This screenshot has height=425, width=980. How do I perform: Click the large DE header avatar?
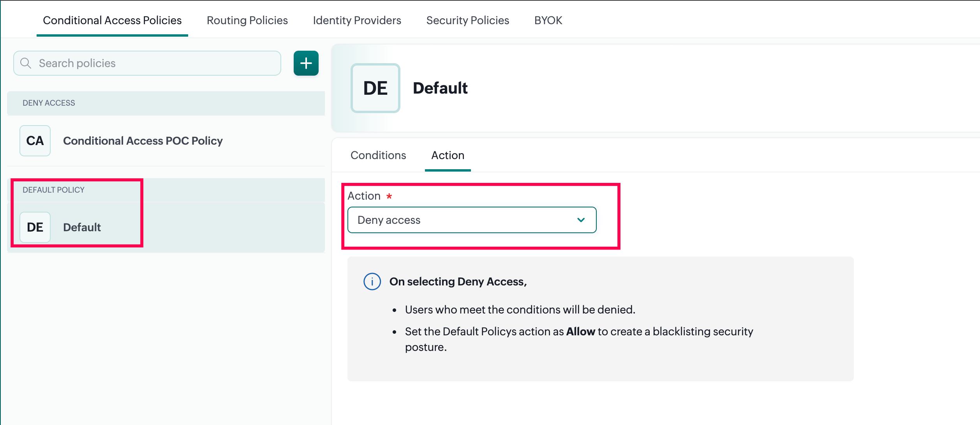375,88
